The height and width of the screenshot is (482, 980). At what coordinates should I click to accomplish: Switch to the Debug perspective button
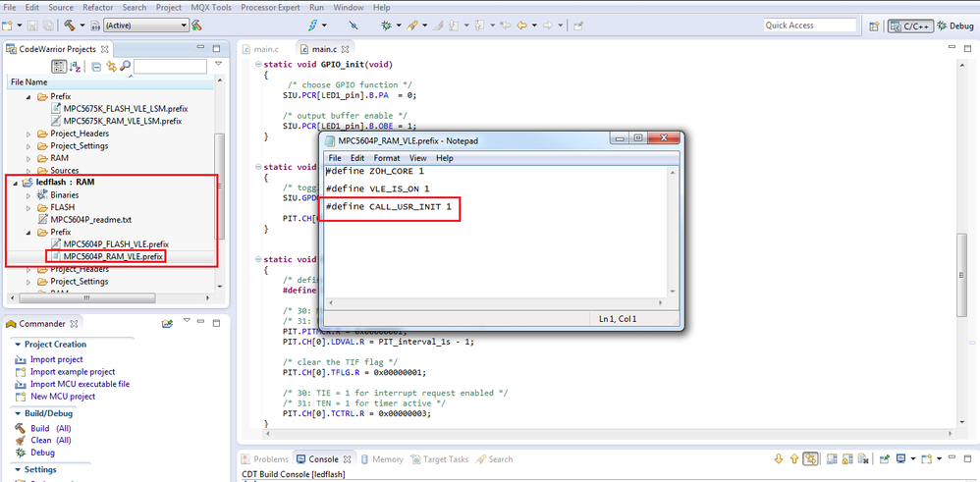tap(955, 26)
